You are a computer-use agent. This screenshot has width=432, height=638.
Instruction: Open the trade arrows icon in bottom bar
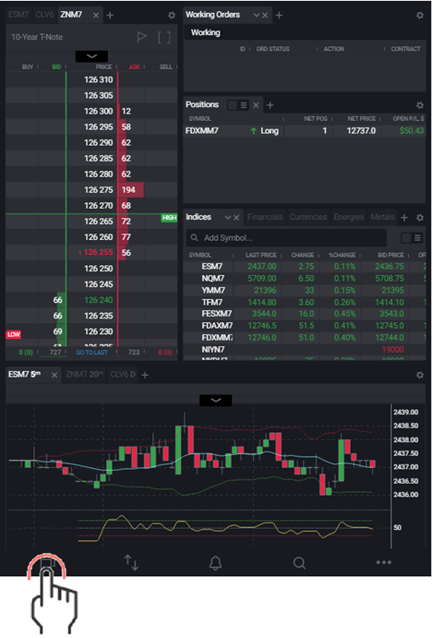(131, 562)
